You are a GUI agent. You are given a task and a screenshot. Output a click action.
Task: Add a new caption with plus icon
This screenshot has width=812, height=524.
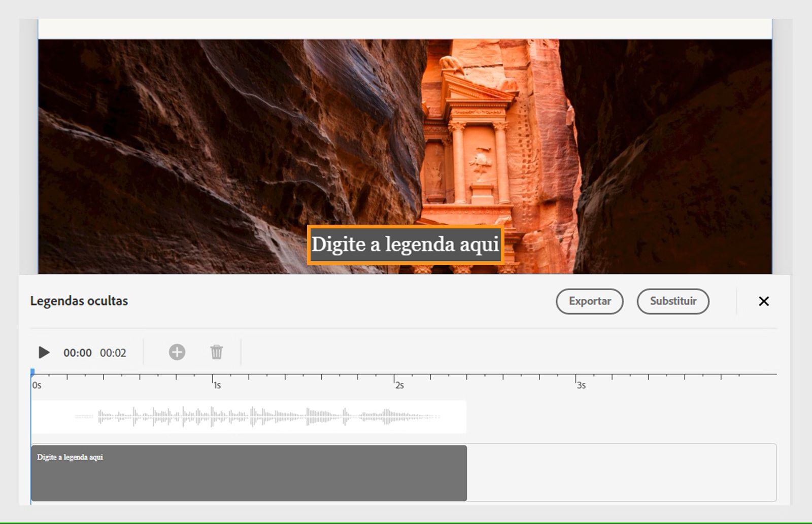coord(177,352)
